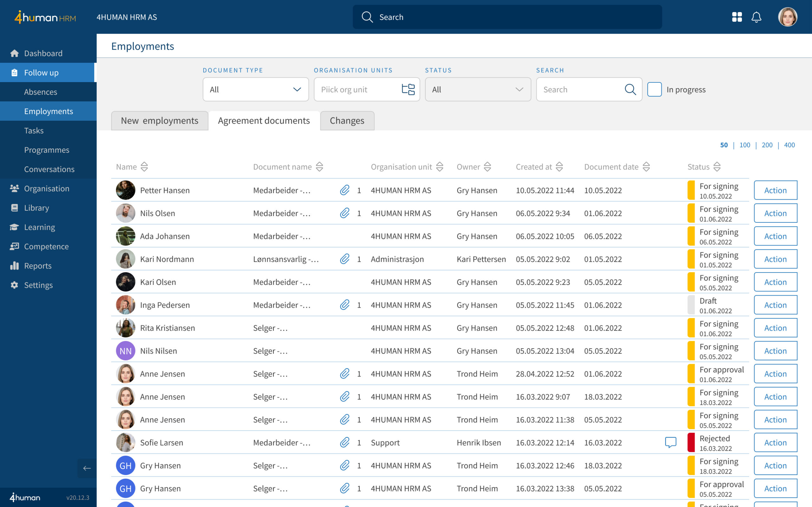812x507 pixels.
Task: Click the attachment icon on Petter Hansen row
Action: [345, 190]
